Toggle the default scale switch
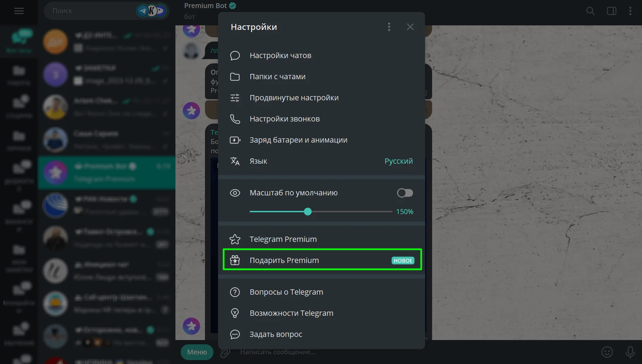This screenshot has width=642, height=364. tap(405, 193)
